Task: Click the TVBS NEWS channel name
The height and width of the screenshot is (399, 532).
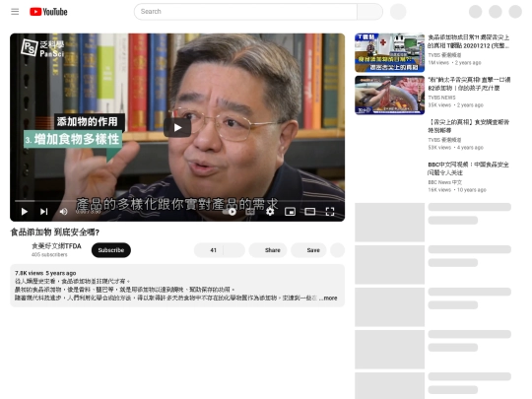Action: [x=441, y=98]
